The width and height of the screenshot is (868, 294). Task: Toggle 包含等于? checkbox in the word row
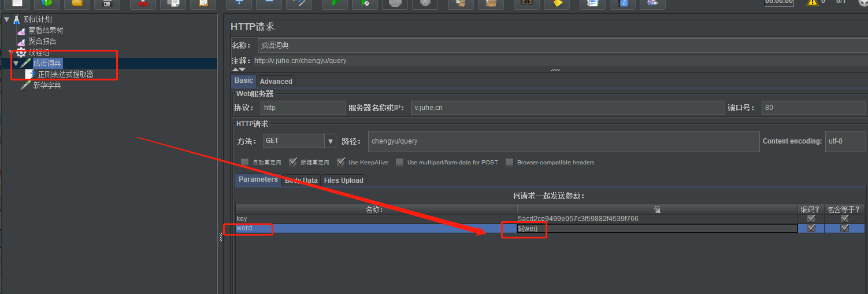pyautogui.click(x=845, y=228)
